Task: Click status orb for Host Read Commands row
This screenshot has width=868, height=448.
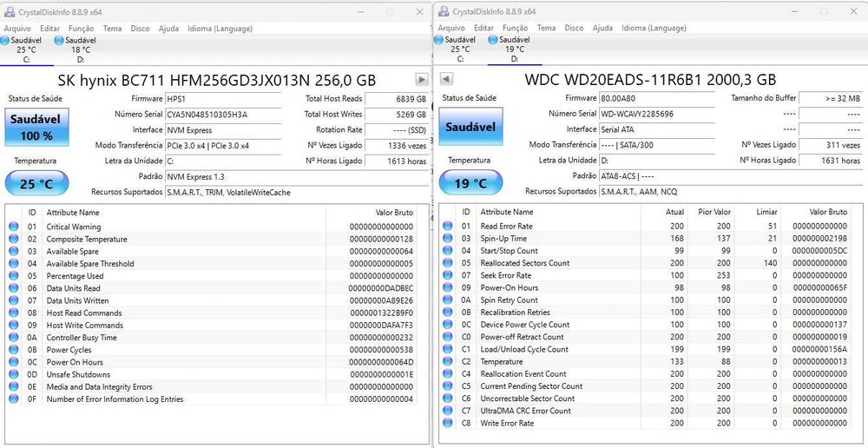Action: pos(14,313)
